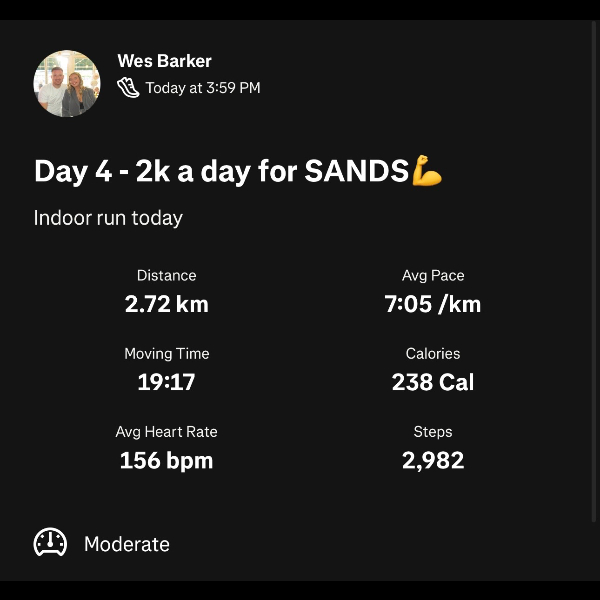The width and height of the screenshot is (600, 600).
Task: Select the 2.72 km distance value
Action: coord(166,304)
